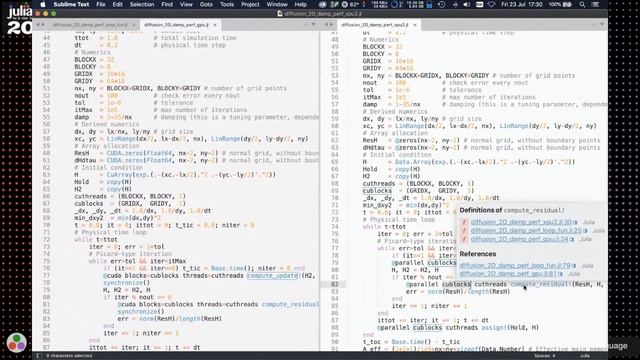Open the Selection menu
640x360 pixels.
142,4
